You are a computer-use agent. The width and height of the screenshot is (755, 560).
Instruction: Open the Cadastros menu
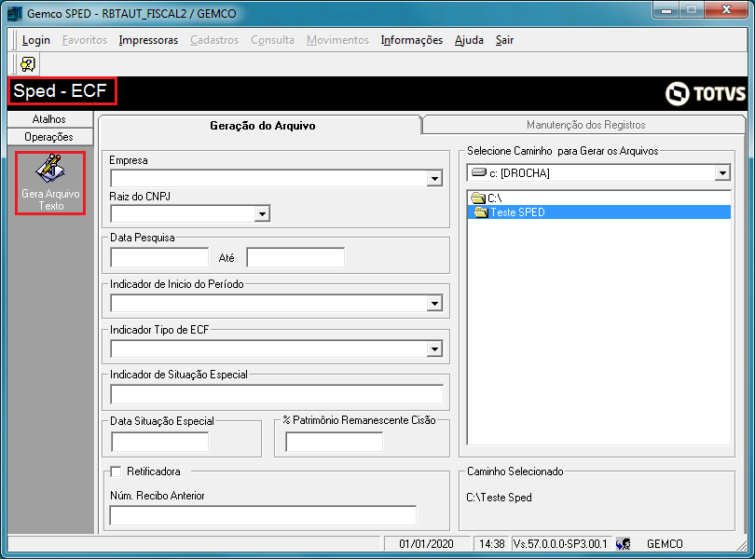tap(214, 40)
